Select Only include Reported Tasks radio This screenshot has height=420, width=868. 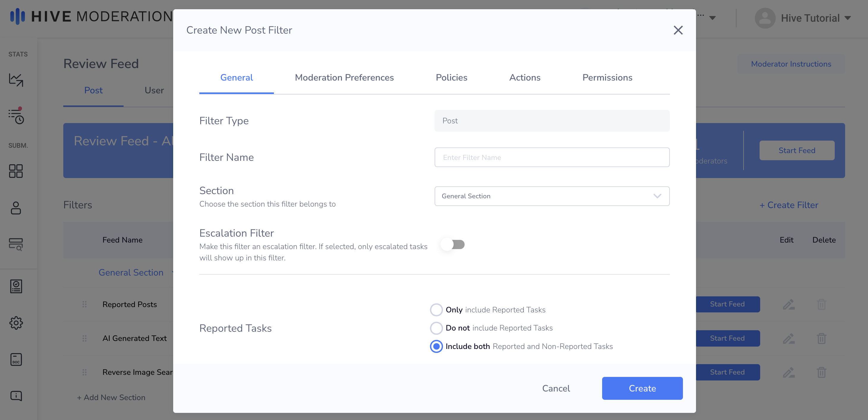pos(436,310)
